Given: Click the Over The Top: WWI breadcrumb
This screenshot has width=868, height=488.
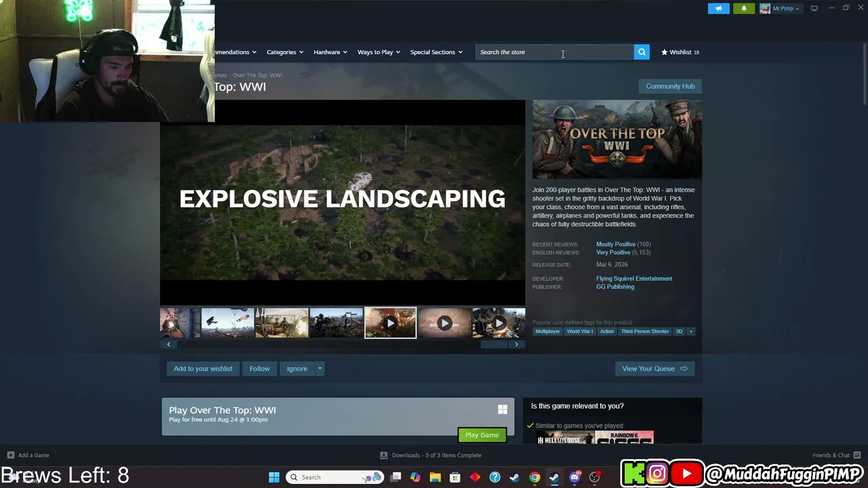Looking at the screenshot, I should tap(257, 75).
